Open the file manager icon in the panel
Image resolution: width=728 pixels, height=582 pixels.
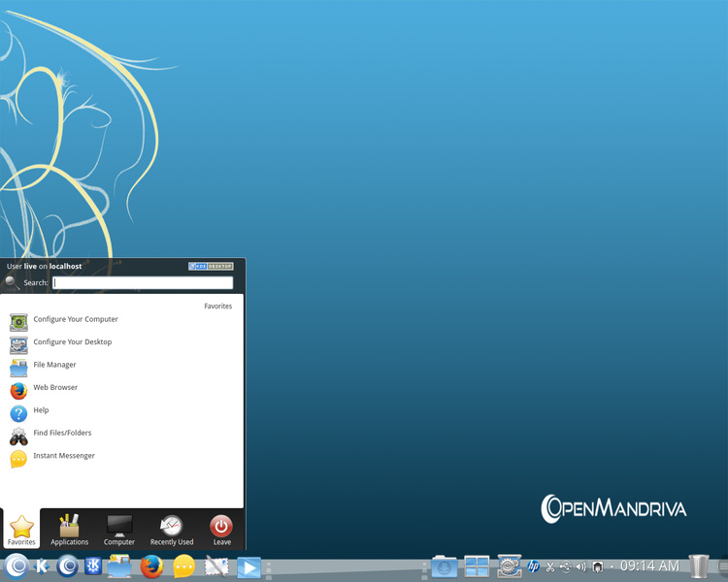tap(119, 566)
